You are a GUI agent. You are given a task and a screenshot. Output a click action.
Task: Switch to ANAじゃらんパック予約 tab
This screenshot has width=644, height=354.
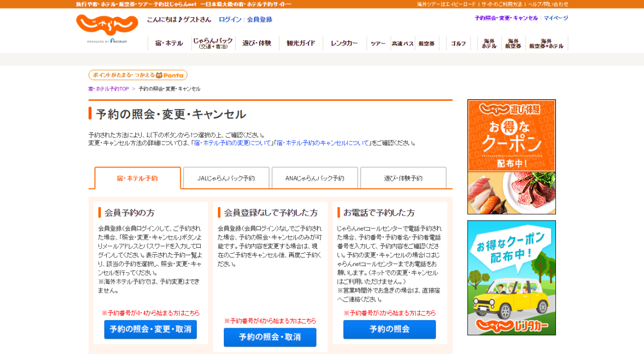coord(314,178)
